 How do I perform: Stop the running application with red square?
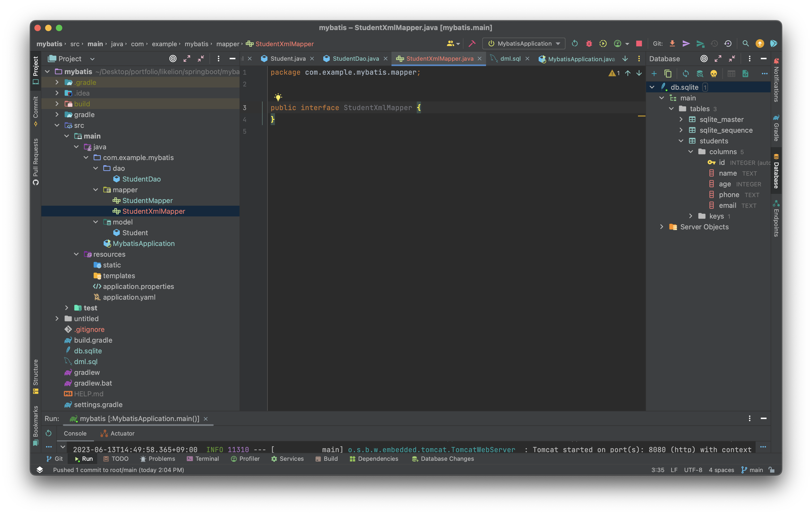coord(639,43)
